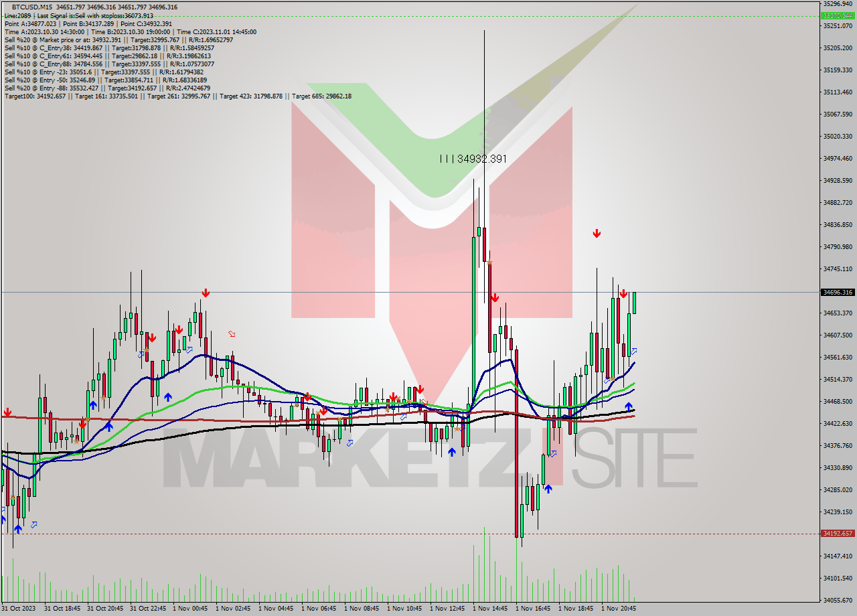Select the Sell %10 @ C_Entry38 line
This screenshot has height=616, width=857.
coord(109,48)
